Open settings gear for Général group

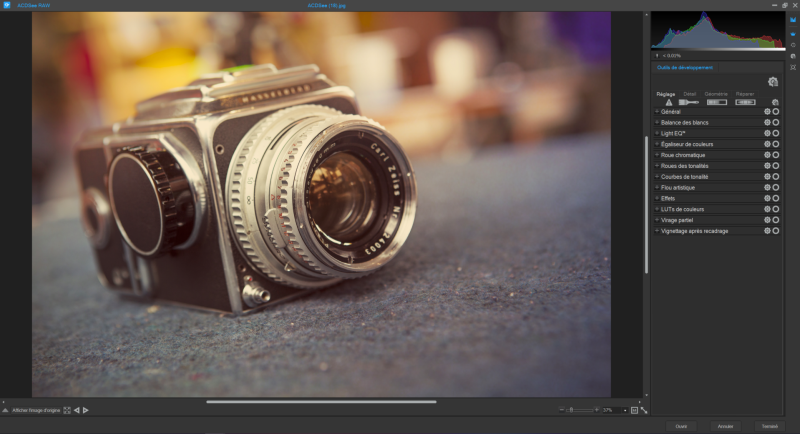(x=767, y=111)
